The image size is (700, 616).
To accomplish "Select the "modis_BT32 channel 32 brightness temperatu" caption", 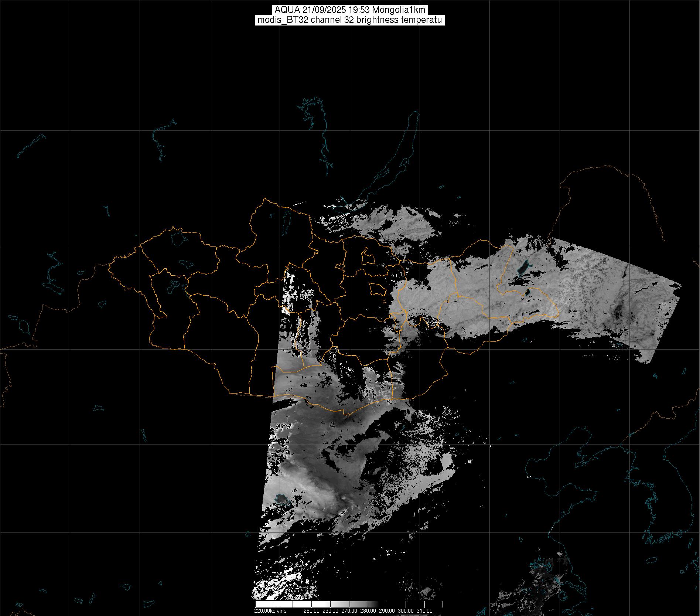I will pos(350,20).
